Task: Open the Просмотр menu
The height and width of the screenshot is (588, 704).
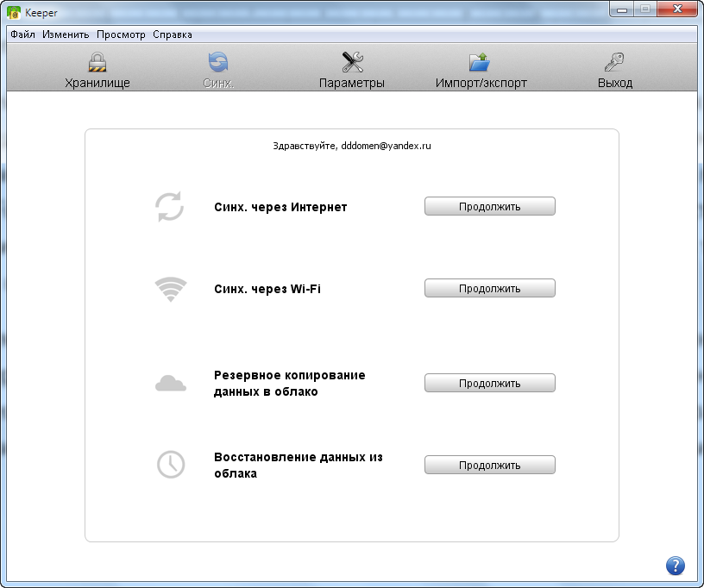Action: [122, 34]
